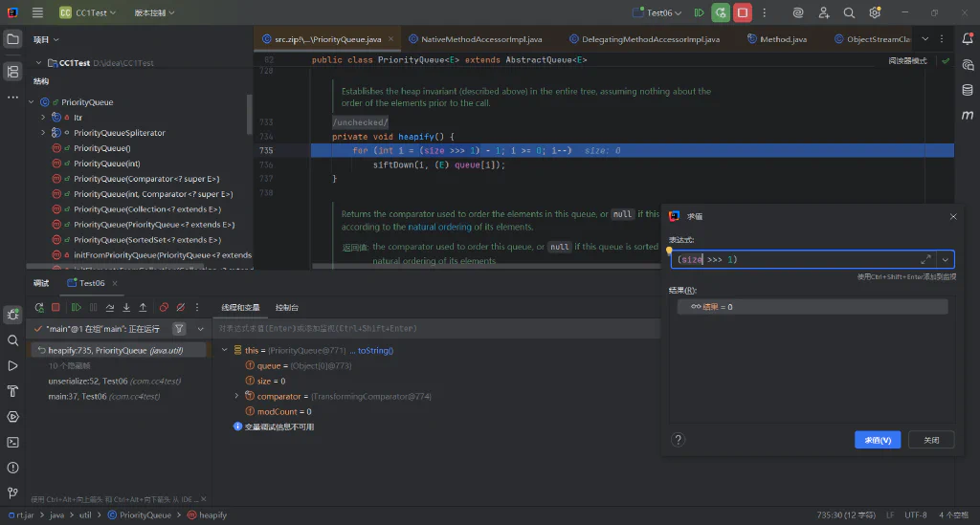980x525 pixels.
Task: Open the 项目 view selector dropdown
Action: [46, 39]
